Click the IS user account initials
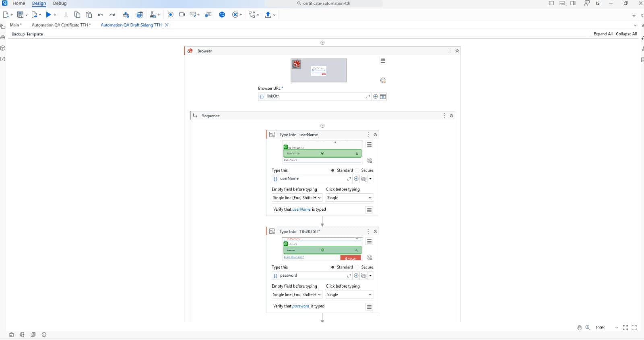 pyautogui.click(x=598, y=3)
